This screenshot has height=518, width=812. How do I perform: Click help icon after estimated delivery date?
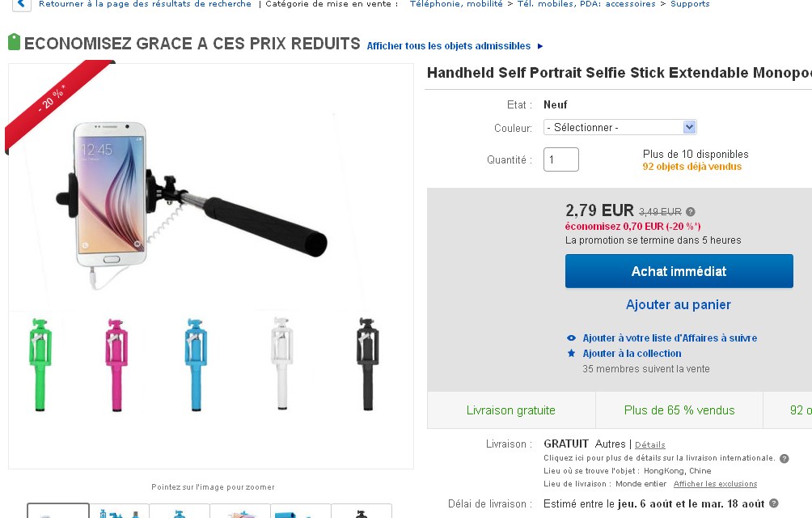(774, 503)
